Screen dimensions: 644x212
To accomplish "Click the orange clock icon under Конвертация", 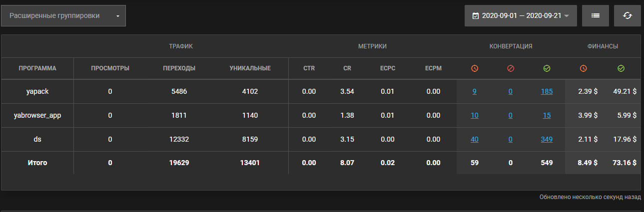I will pyautogui.click(x=475, y=68).
